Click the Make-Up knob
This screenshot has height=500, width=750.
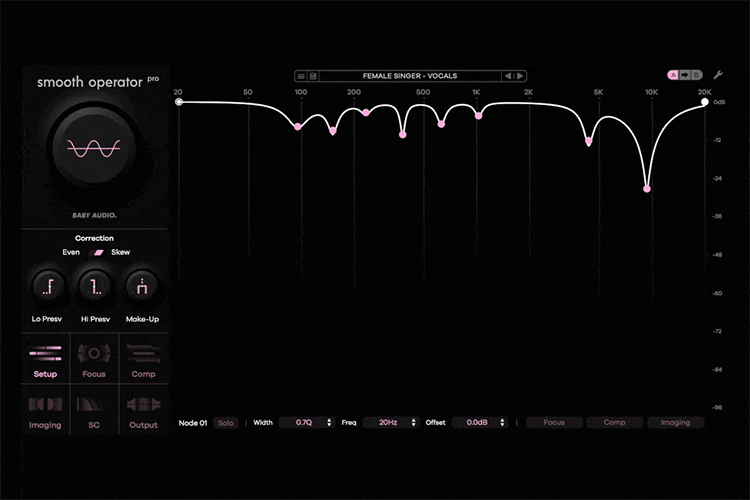point(142,287)
